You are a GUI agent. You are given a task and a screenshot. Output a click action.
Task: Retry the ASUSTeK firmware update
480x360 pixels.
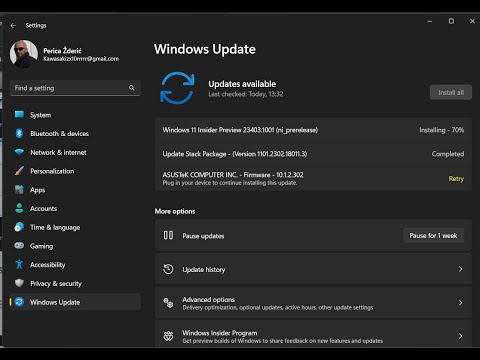tap(456, 179)
